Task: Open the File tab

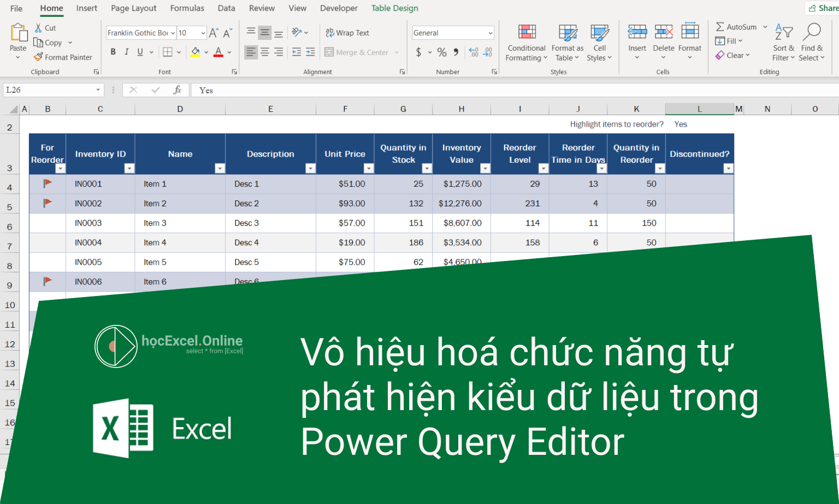Action: [x=16, y=8]
